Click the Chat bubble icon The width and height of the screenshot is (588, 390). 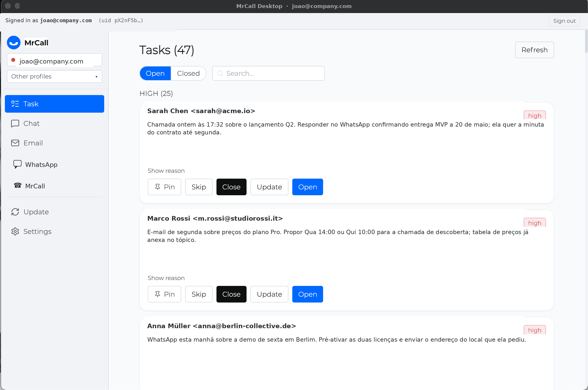15,123
